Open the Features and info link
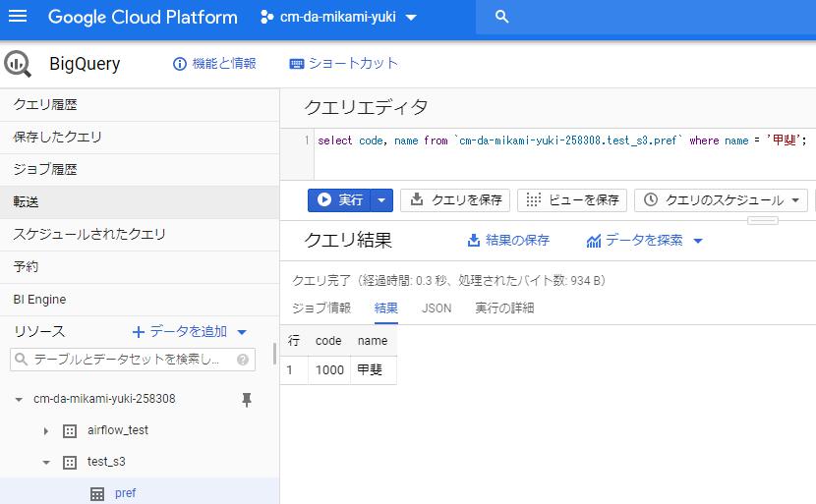816x504 pixels. point(214,63)
